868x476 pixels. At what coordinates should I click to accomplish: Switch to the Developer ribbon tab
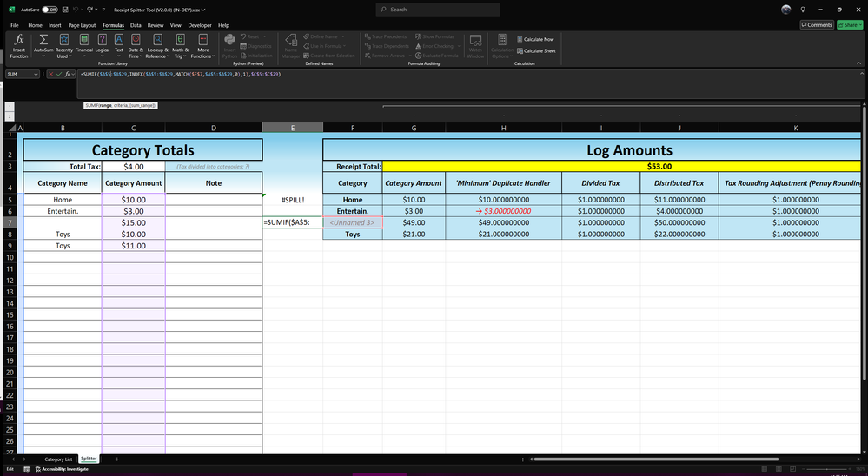click(200, 25)
